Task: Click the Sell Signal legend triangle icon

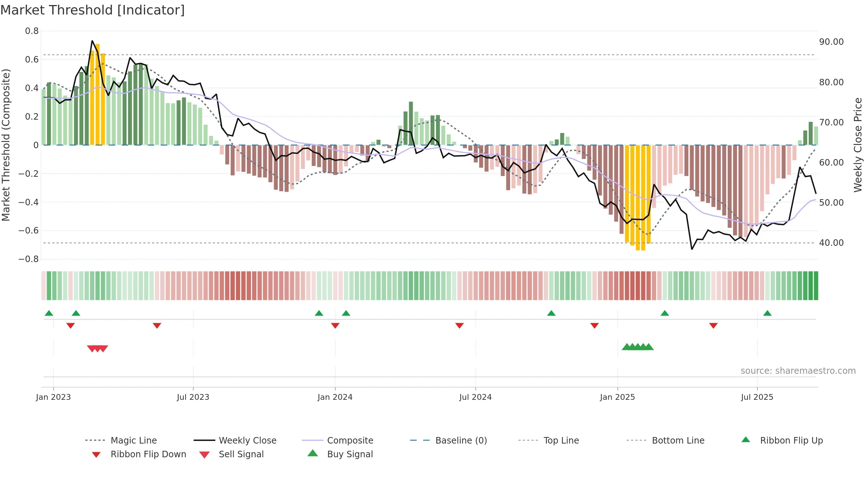Action: point(205,455)
